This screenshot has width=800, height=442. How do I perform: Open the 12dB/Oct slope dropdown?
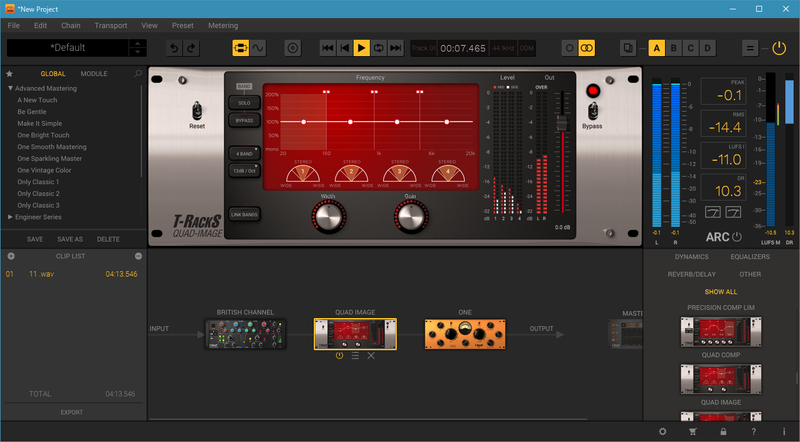244,170
